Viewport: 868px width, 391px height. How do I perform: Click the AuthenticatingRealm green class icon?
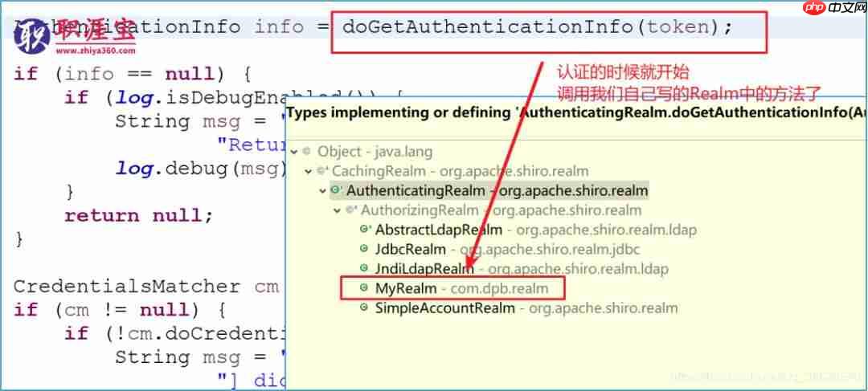click(x=335, y=190)
